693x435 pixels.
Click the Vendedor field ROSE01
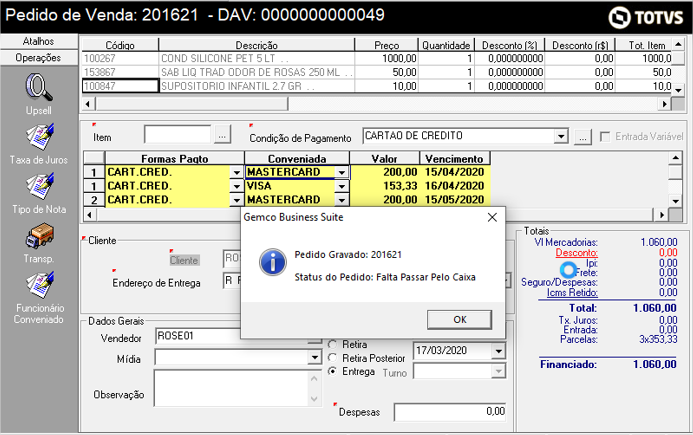tap(199, 336)
